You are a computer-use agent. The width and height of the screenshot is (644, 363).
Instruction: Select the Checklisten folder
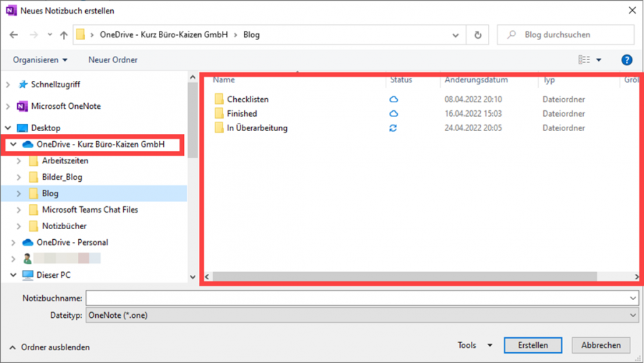(248, 100)
